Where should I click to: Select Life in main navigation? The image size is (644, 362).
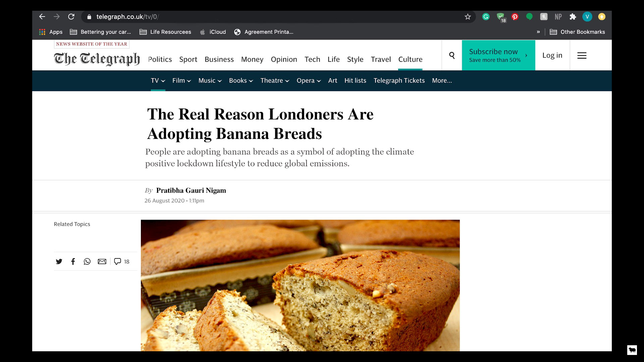(333, 59)
